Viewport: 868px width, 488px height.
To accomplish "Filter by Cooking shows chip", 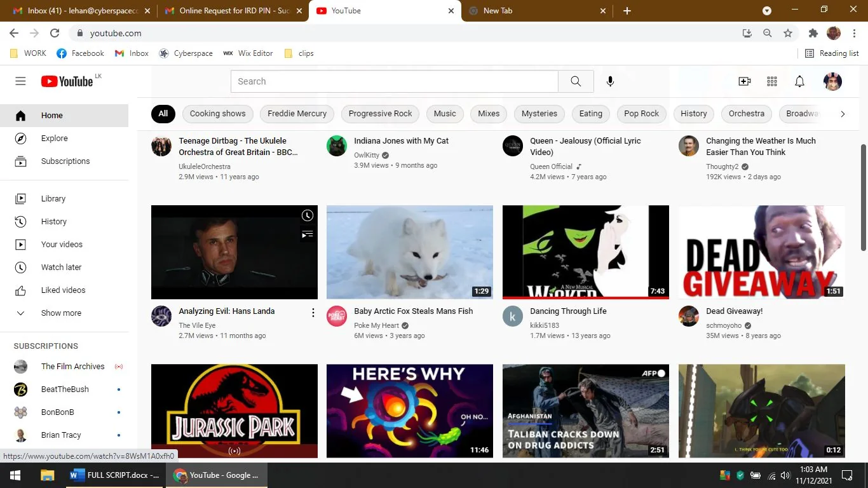I will pos(218,114).
